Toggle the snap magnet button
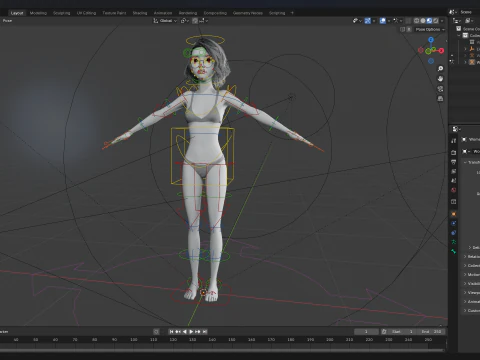The height and width of the screenshot is (360, 480). click(195, 21)
